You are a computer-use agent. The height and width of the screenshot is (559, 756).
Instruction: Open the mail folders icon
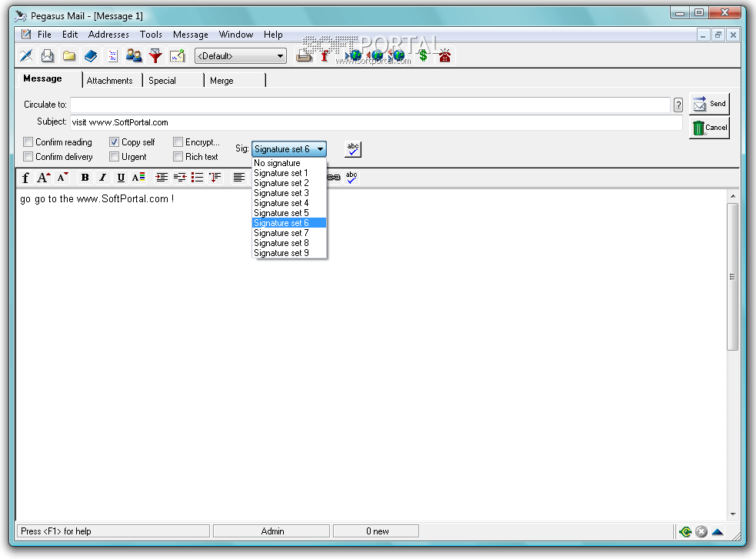point(69,56)
